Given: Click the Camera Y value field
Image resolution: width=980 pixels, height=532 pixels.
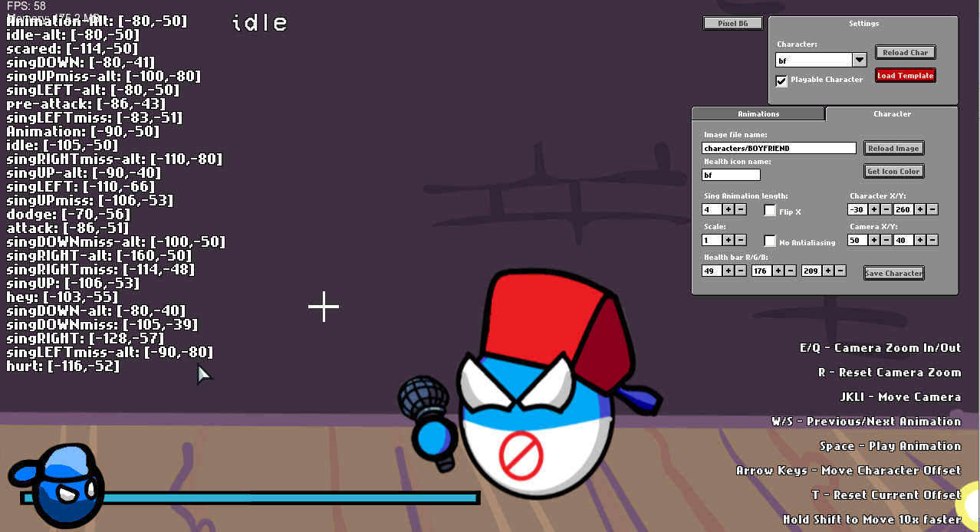Looking at the screenshot, I should point(903,240).
